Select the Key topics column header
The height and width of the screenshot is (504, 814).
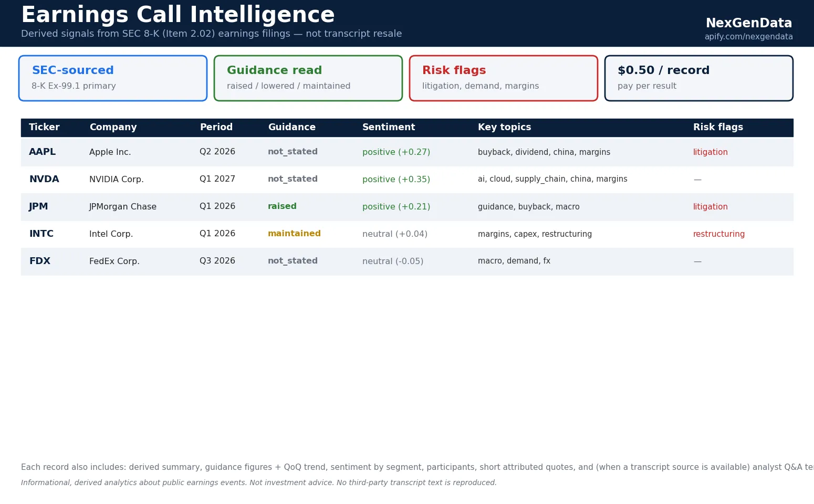(x=504, y=127)
